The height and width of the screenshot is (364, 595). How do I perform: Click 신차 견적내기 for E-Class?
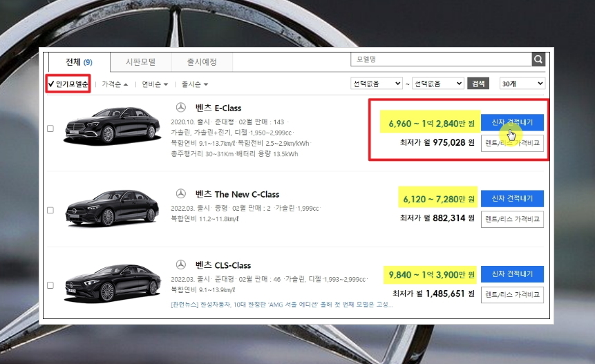click(512, 122)
